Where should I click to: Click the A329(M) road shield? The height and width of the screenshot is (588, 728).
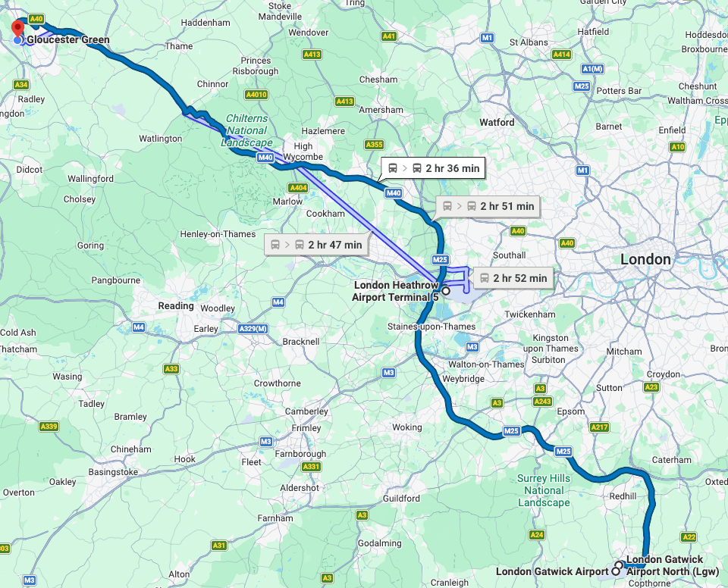(253, 329)
